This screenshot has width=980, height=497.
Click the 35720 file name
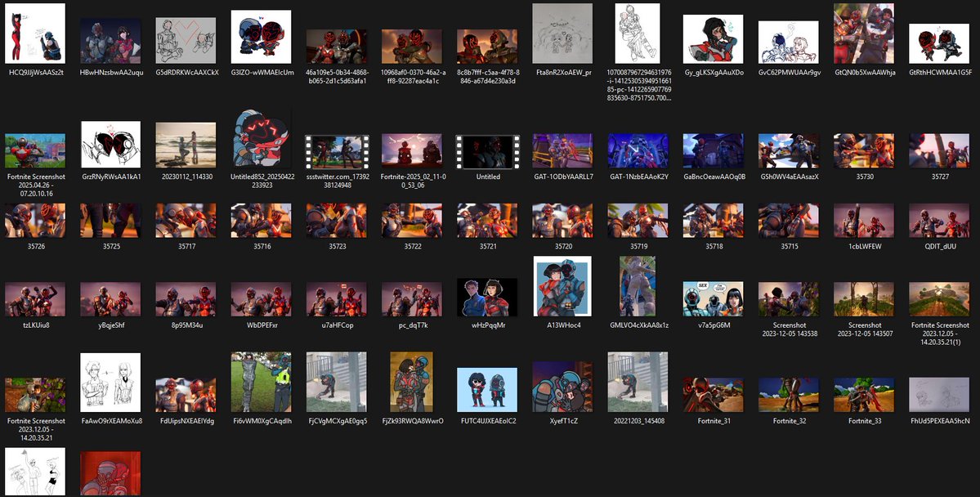point(562,246)
